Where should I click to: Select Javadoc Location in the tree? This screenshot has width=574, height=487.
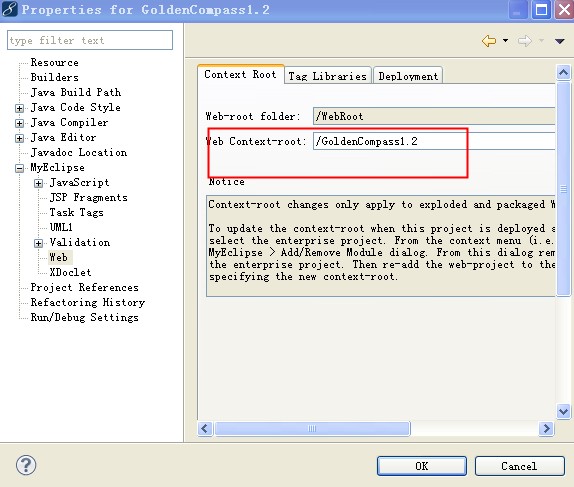pyautogui.click(x=79, y=152)
